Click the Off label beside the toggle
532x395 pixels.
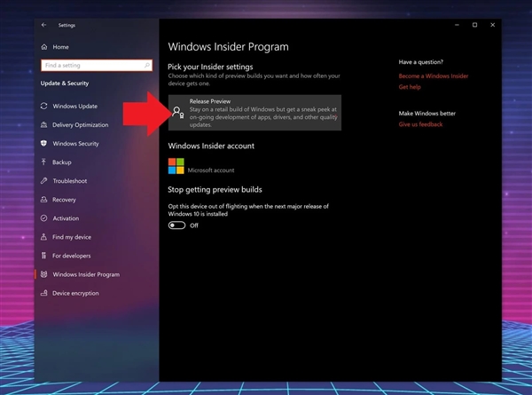[x=194, y=225]
